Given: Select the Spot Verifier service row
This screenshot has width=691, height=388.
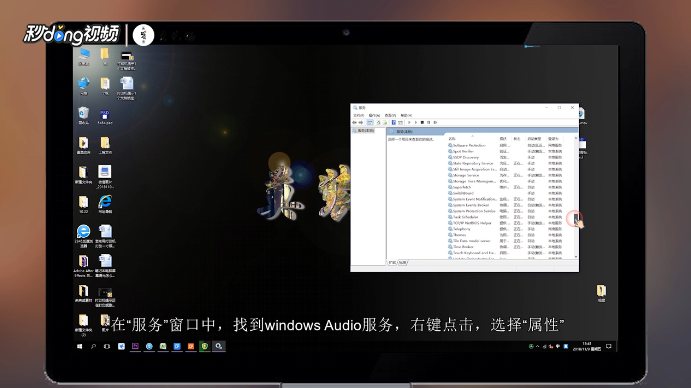Looking at the screenshot, I should point(505,151).
